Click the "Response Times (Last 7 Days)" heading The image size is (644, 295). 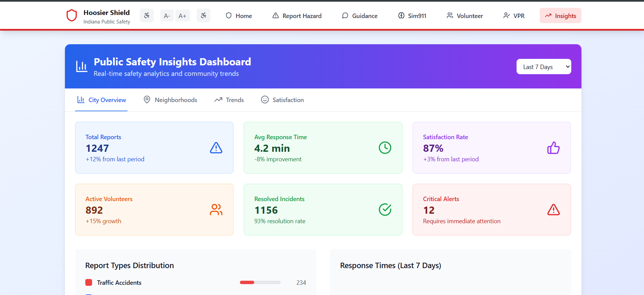[390, 265]
